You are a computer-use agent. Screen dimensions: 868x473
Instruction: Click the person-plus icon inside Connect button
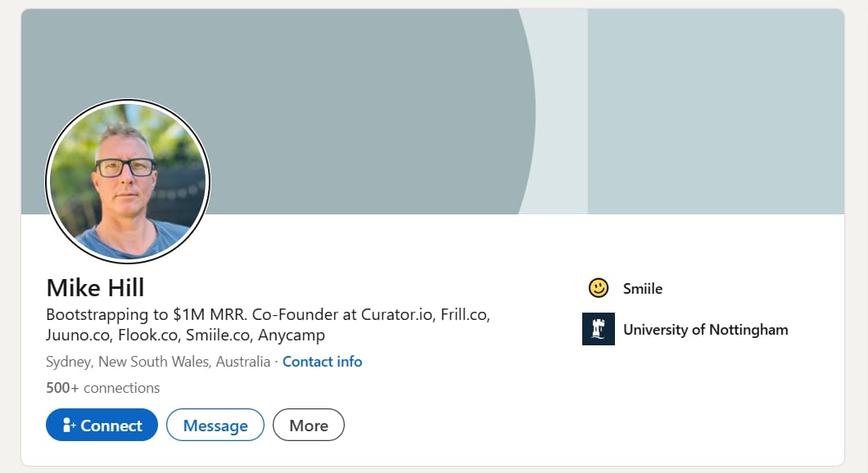pos(68,425)
